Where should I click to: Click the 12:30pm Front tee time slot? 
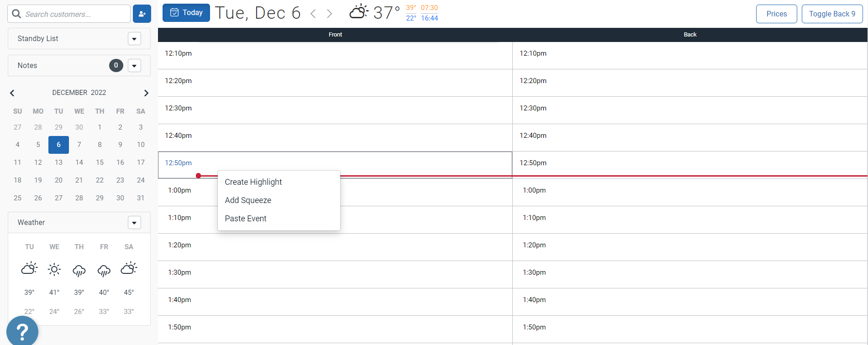(335, 110)
